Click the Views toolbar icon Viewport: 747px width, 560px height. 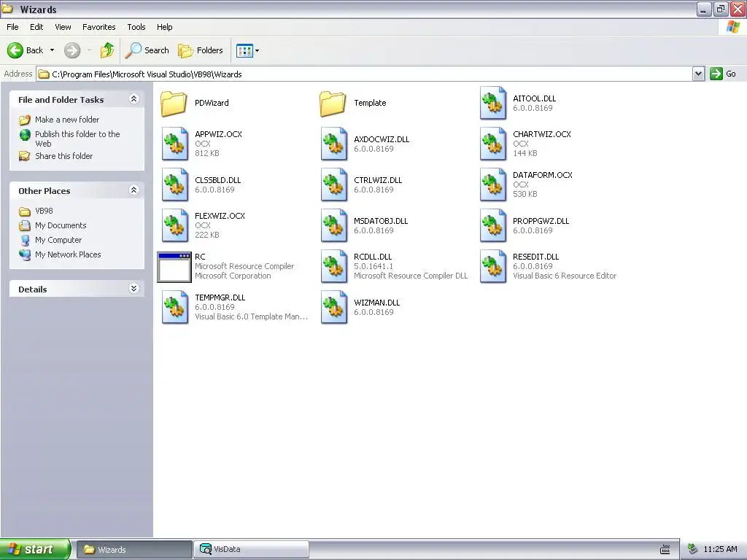[x=245, y=50]
